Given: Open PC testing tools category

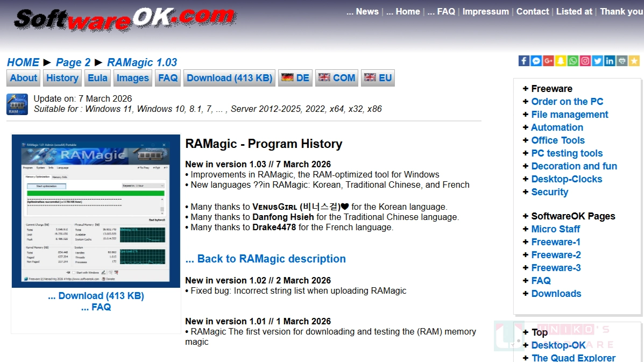Looking at the screenshot, I should (x=567, y=153).
